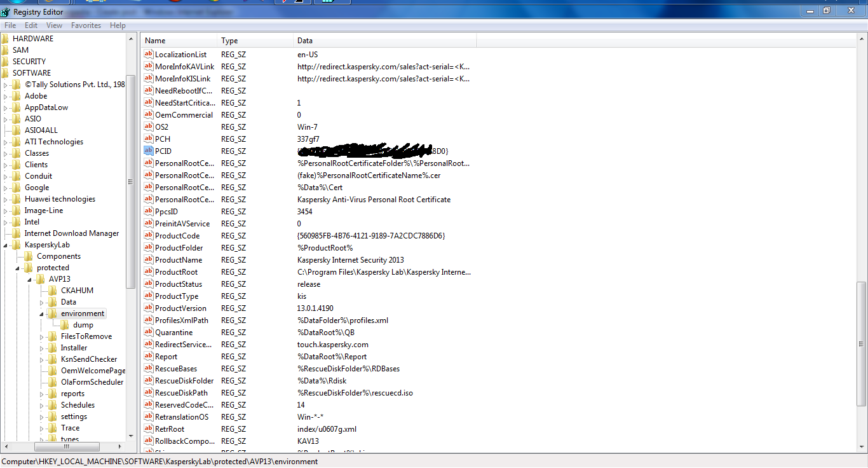Viewport: 868px width, 468px height.
Task: Collapse the AVP13 key
Action: [30, 279]
